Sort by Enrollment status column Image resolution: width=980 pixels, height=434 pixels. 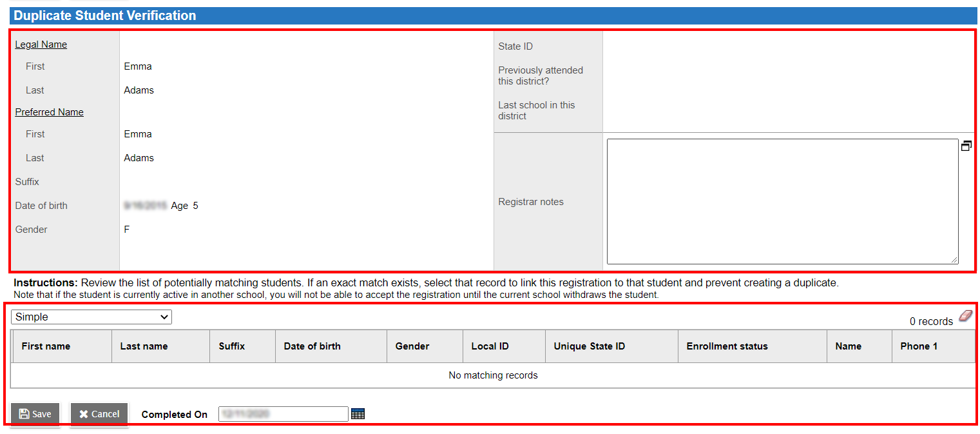[x=727, y=346]
